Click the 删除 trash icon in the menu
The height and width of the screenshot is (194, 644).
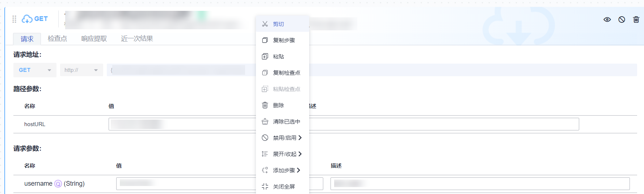point(265,105)
